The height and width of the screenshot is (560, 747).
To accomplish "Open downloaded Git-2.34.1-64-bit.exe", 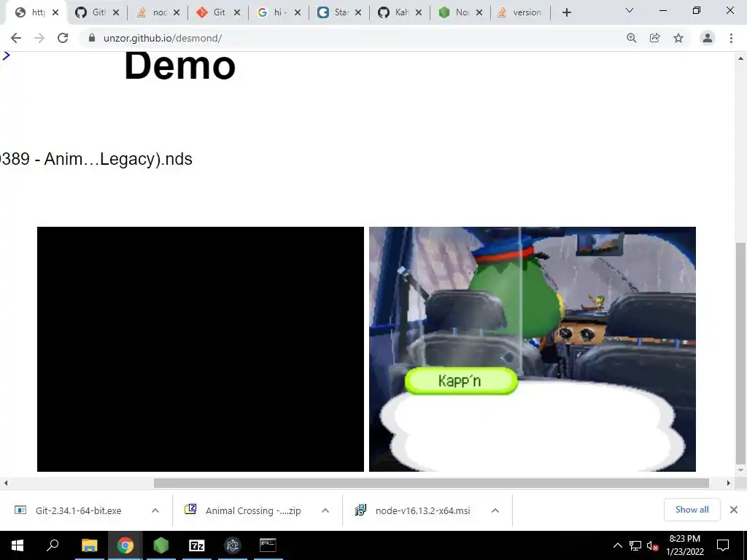I will 79,510.
